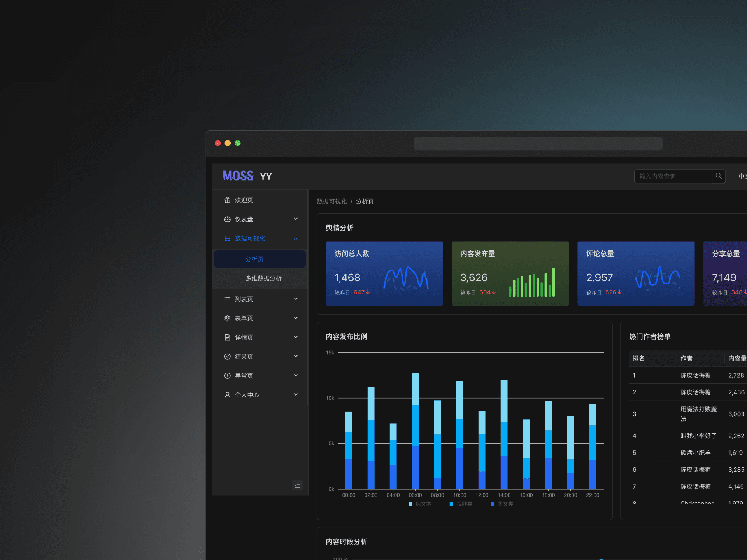Expand the 表单页 chevron
Image resolution: width=747 pixels, height=560 pixels.
[x=296, y=318]
